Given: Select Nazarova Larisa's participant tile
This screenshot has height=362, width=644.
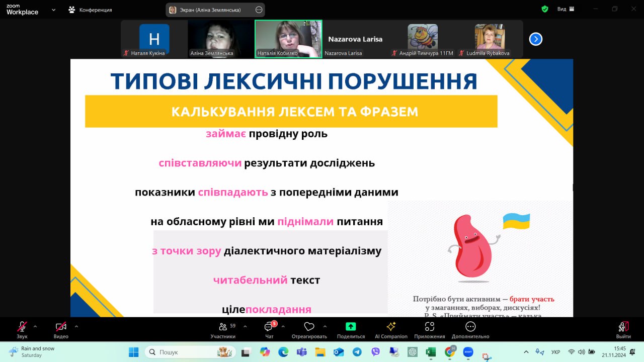Looking at the screenshot, I should (355, 39).
